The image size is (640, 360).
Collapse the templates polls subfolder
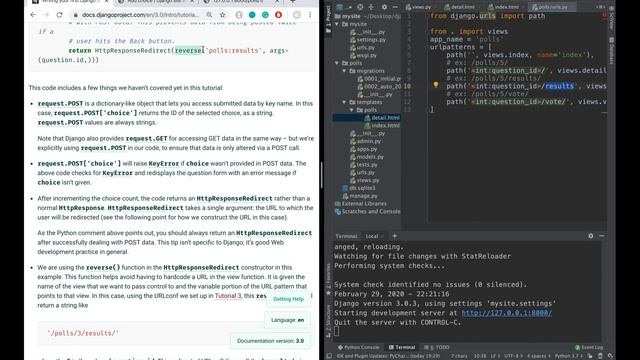(352, 110)
